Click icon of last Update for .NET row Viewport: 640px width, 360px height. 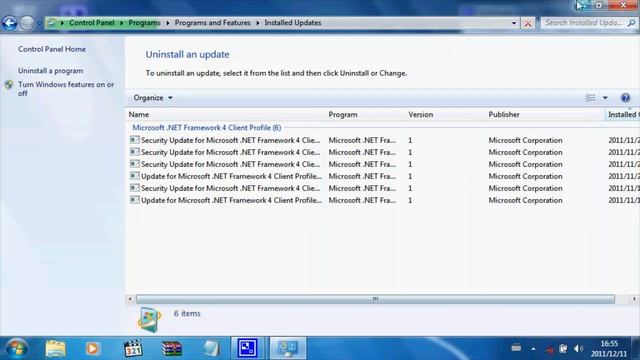point(135,200)
